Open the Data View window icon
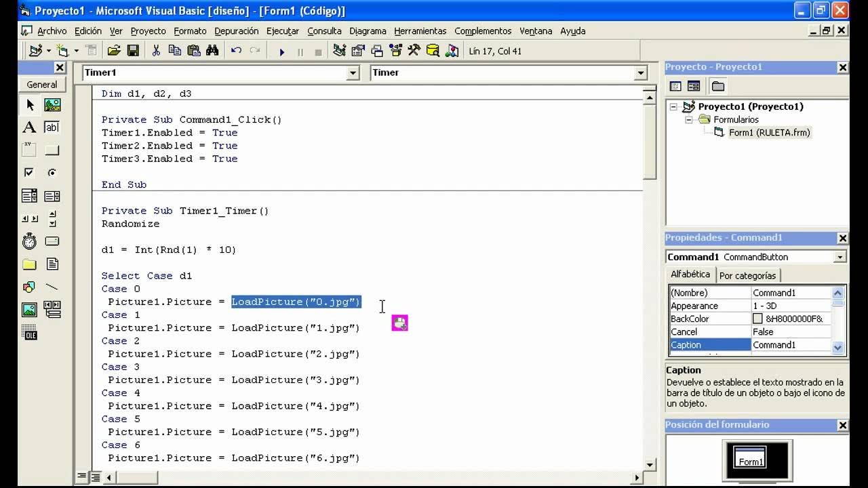This screenshot has width=868, height=488. (433, 51)
